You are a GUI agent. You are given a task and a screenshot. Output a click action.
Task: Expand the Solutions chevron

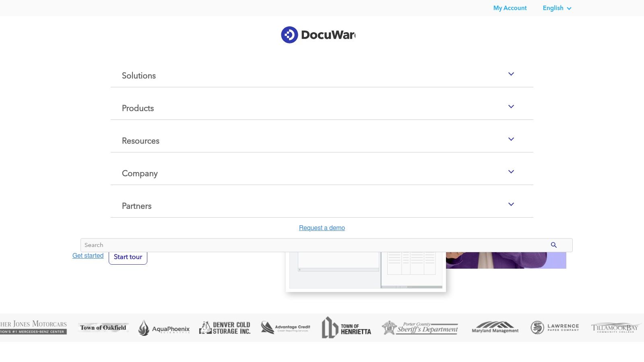click(x=511, y=74)
